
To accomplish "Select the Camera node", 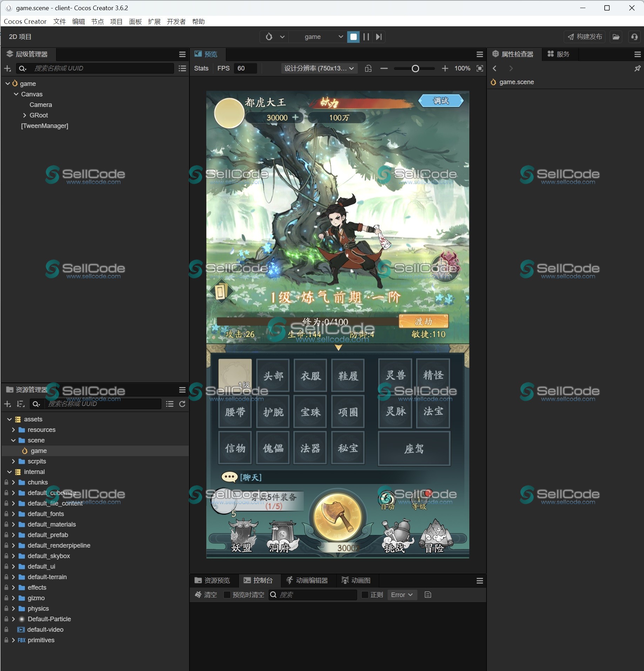I will [41, 105].
